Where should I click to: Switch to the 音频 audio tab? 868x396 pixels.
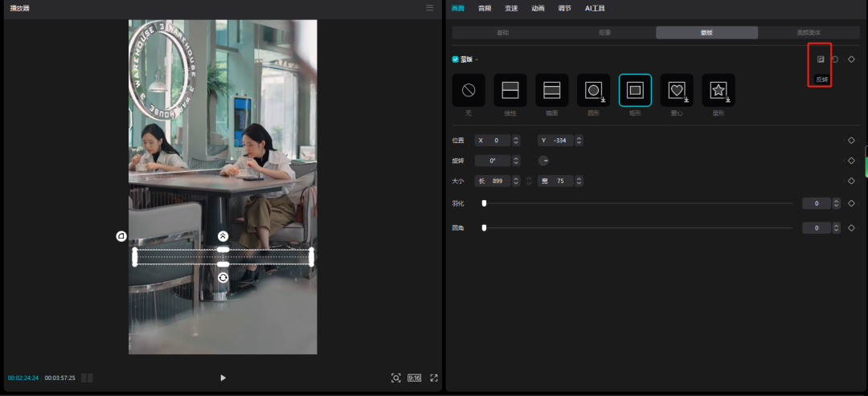click(485, 8)
